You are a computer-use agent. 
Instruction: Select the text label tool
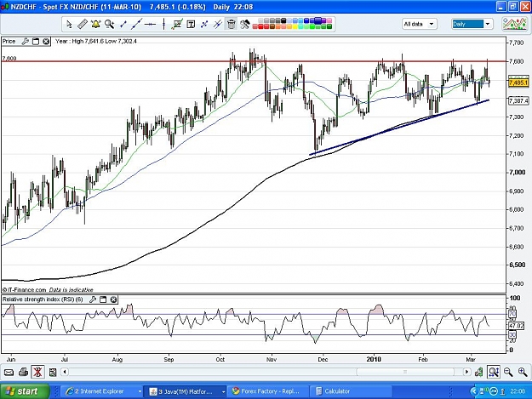click(x=191, y=24)
